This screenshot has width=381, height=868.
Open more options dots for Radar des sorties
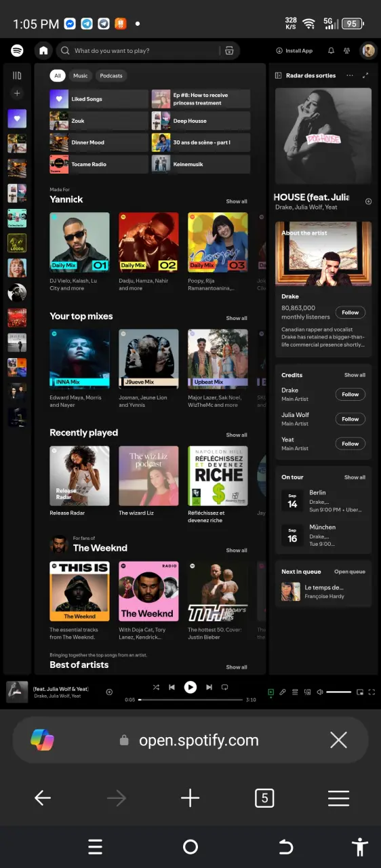coord(350,75)
